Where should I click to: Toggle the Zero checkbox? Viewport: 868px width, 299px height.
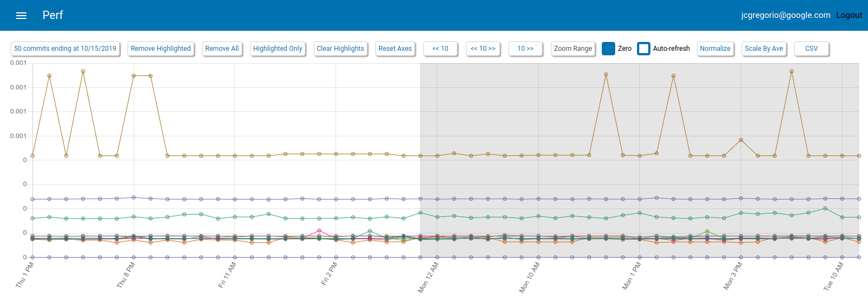(608, 49)
